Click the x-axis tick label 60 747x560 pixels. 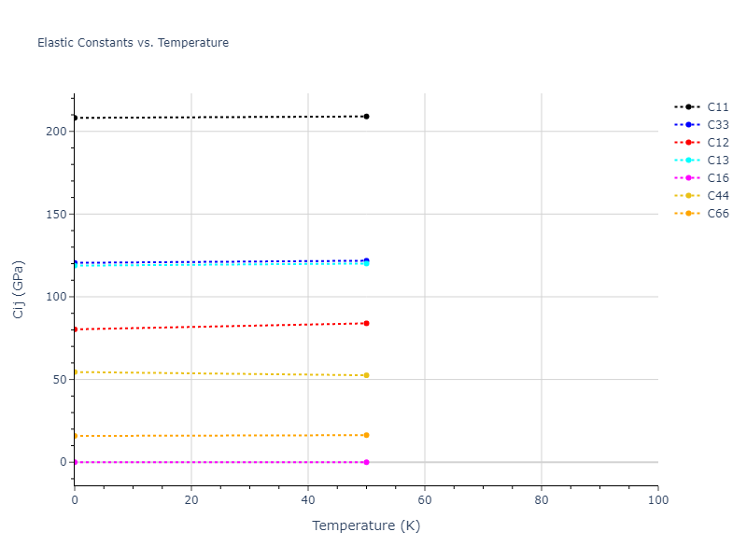click(x=425, y=501)
